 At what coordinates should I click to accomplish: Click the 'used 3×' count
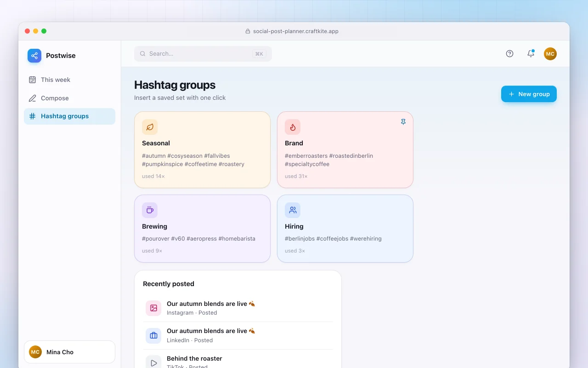click(295, 251)
